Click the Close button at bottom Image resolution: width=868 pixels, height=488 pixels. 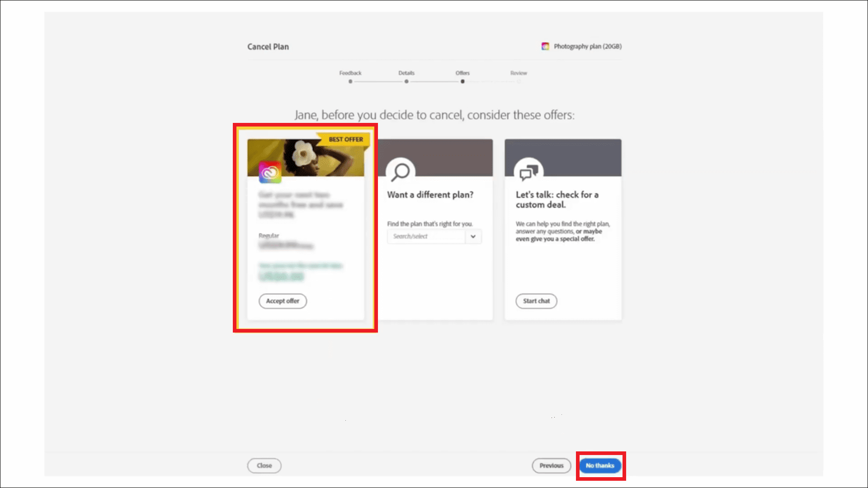tap(264, 465)
